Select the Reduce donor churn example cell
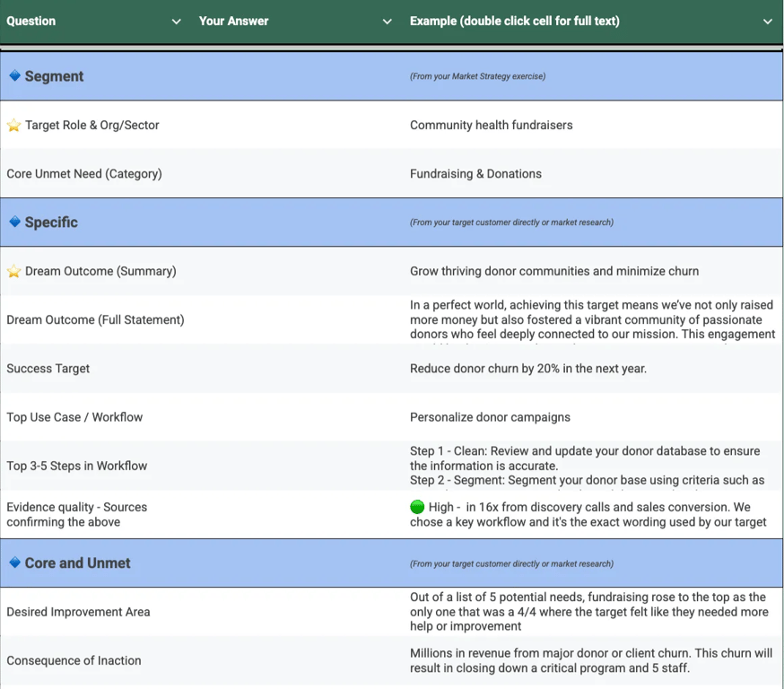Image resolution: width=784 pixels, height=689 pixels. tap(528, 369)
